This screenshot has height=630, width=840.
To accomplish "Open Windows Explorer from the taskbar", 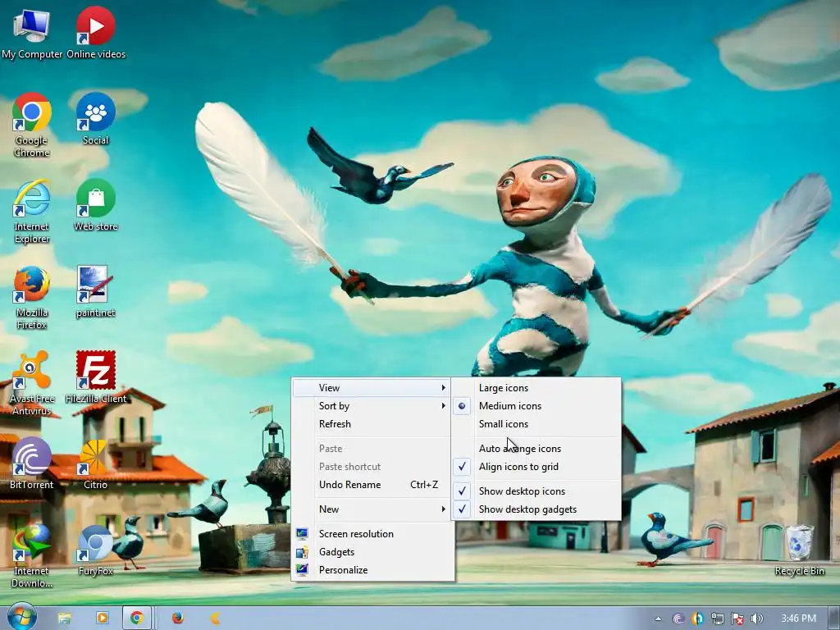I will tap(64, 619).
